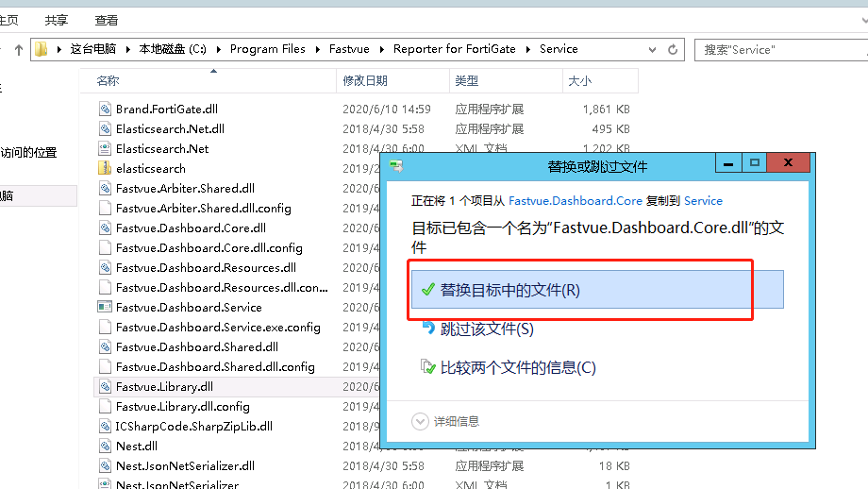Sort by the 大小 column header

coord(601,81)
